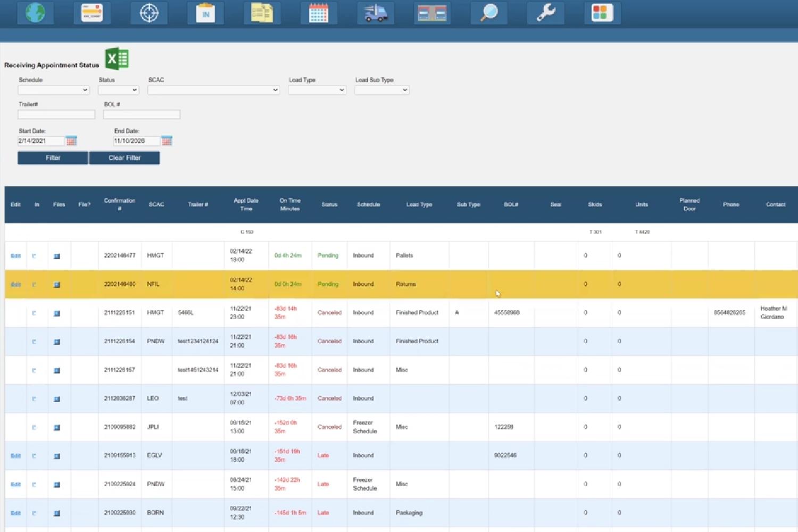The height and width of the screenshot is (532, 798).
Task: Click the Clear Filter button
Action: pyautogui.click(x=124, y=157)
